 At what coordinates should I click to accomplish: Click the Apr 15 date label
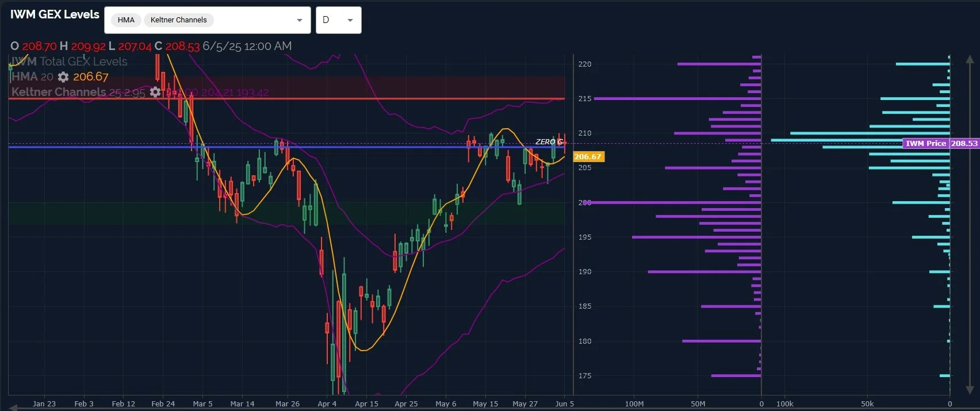[x=366, y=404]
